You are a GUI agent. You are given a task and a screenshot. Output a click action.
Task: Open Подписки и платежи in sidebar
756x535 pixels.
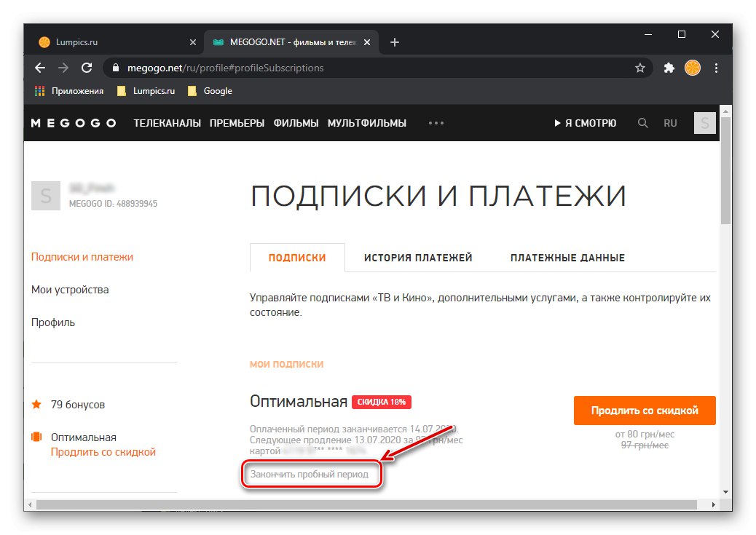82,257
